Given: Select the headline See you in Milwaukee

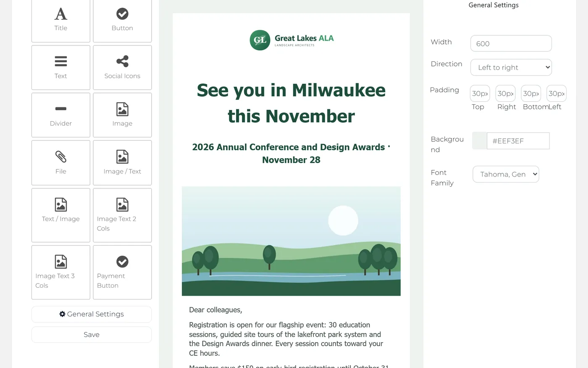Looking at the screenshot, I should tap(291, 103).
